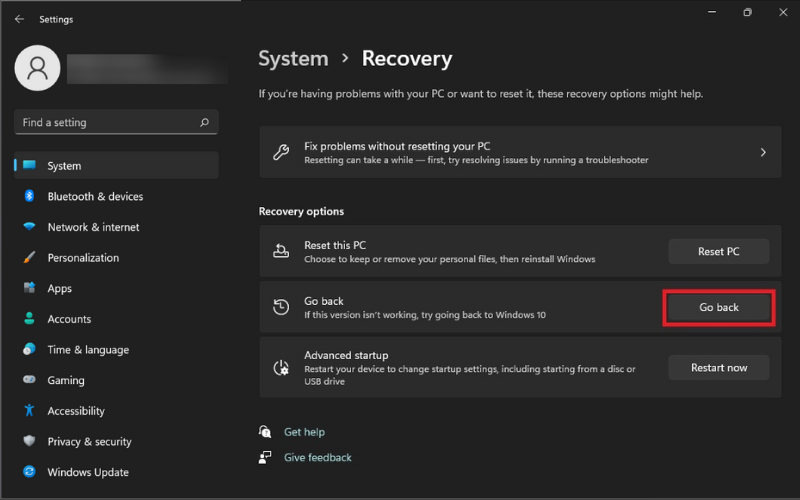800x500 pixels.
Task: Click the Reset PC button
Action: point(719,252)
